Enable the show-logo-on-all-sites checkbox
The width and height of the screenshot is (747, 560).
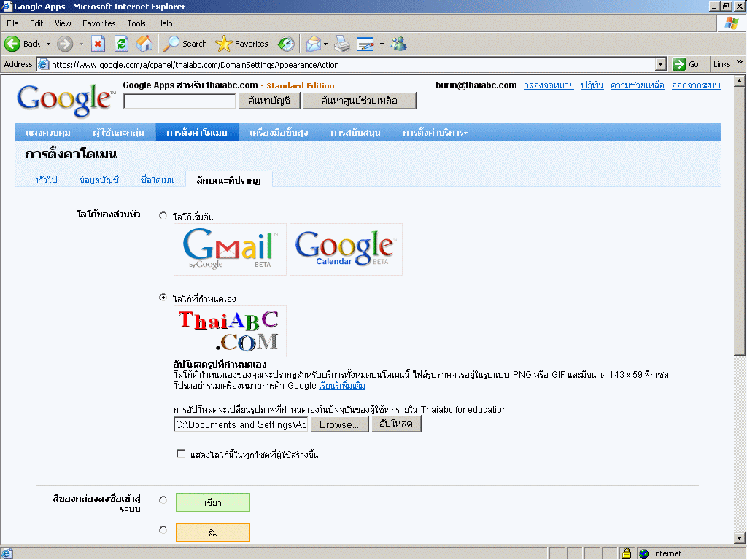click(181, 454)
